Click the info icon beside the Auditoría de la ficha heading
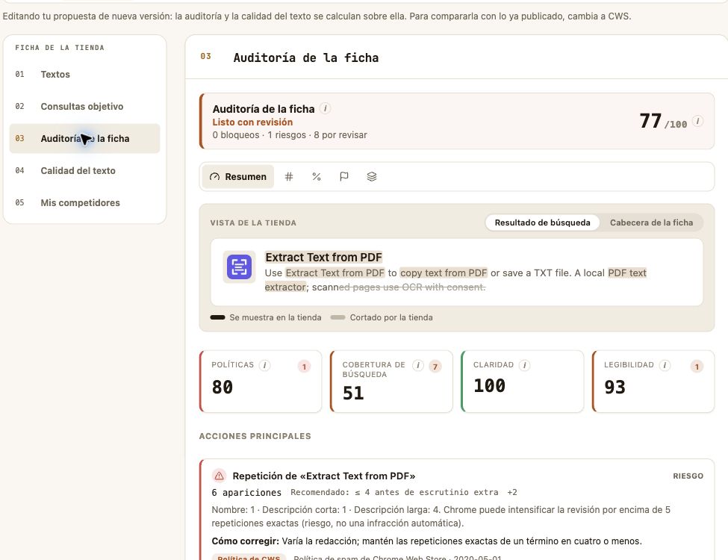 [326, 109]
